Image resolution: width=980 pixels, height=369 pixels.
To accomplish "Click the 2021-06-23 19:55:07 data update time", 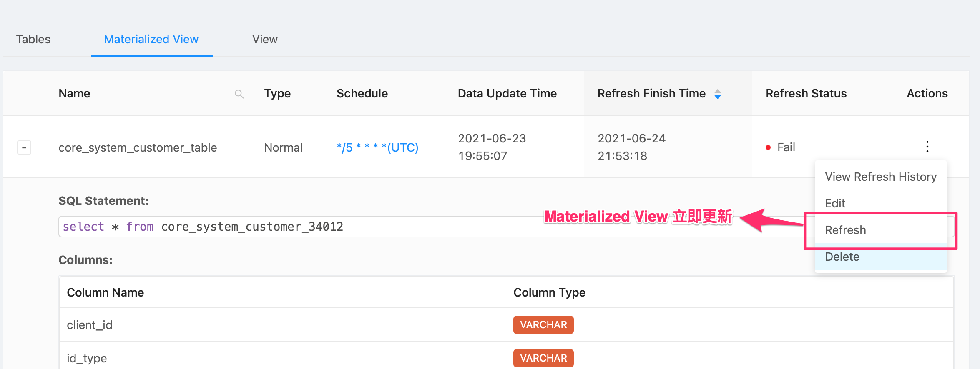I will tap(492, 147).
